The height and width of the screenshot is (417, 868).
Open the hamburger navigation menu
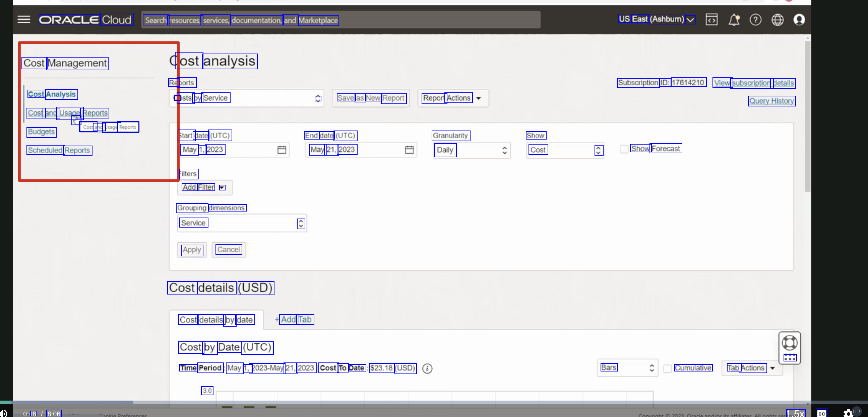click(x=23, y=19)
